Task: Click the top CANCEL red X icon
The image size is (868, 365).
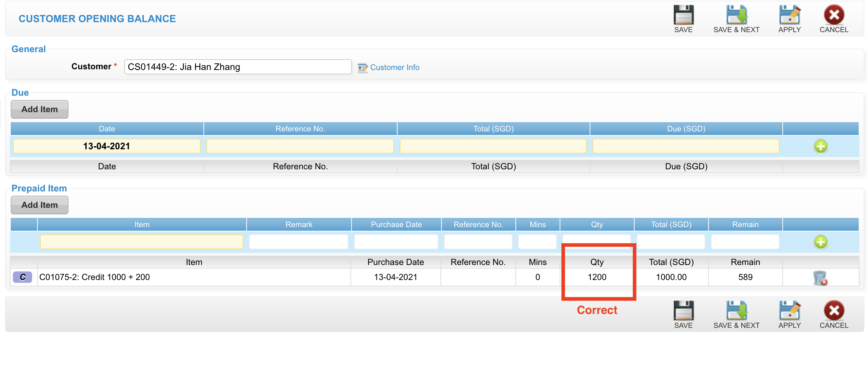Action: (x=834, y=15)
